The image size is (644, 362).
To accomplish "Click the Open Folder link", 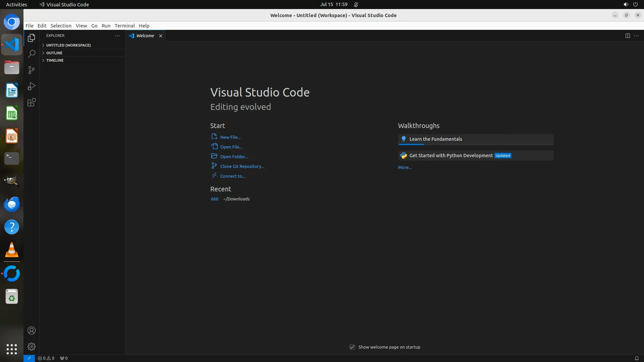I will [234, 157].
